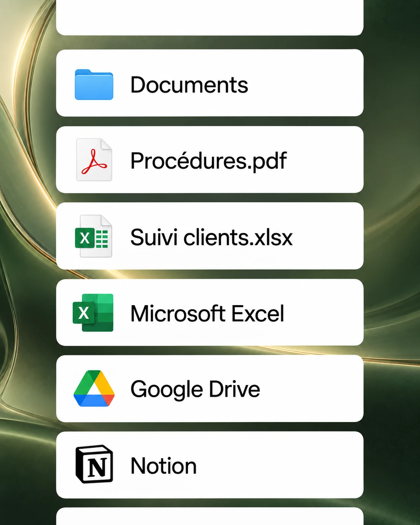Select the Microsoft Excel label

(x=207, y=313)
